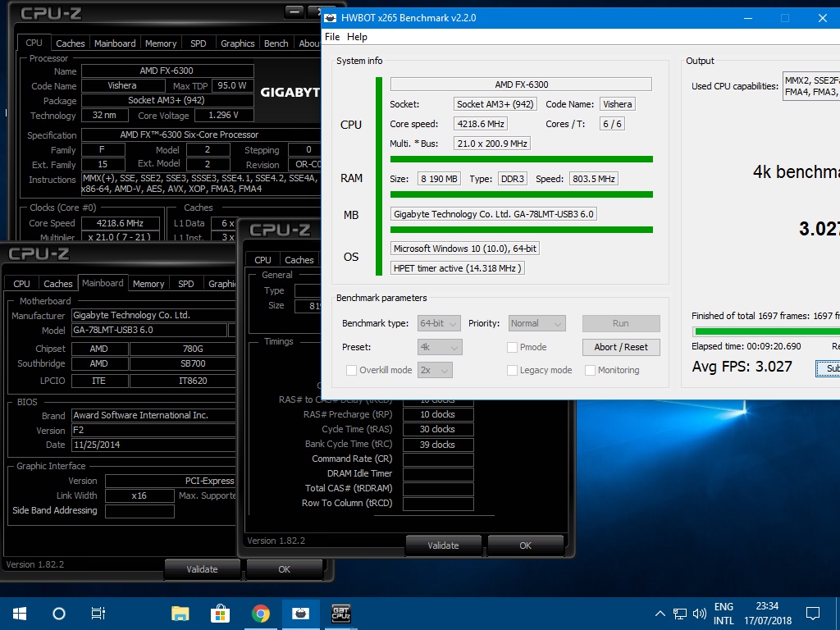Select the CPU tab in Mainboard CPU-Z window
The image size is (840, 630).
pyautogui.click(x=21, y=284)
